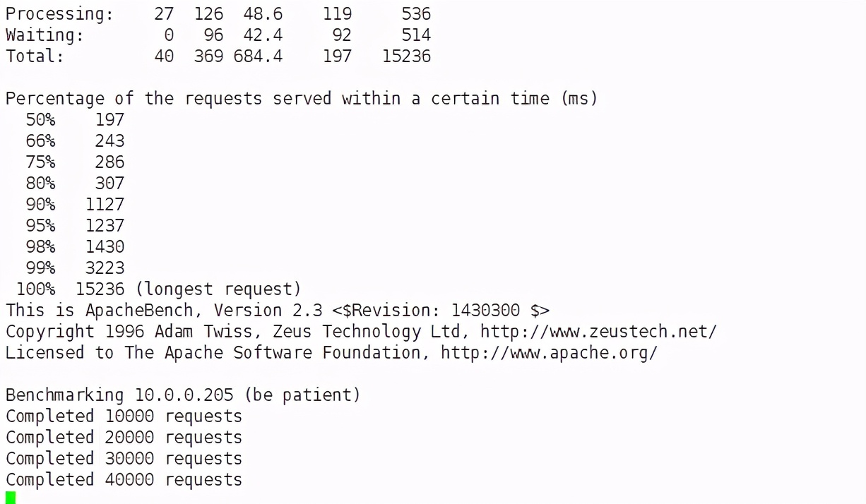Select the 90% row value 1127
This screenshot has width=866, height=504.
pyautogui.click(x=105, y=204)
